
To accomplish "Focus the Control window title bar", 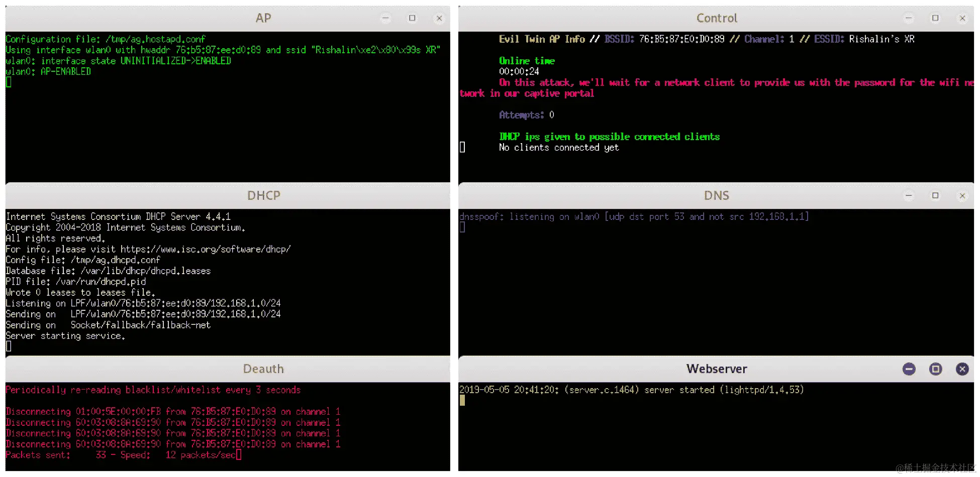I will click(716, 19).
